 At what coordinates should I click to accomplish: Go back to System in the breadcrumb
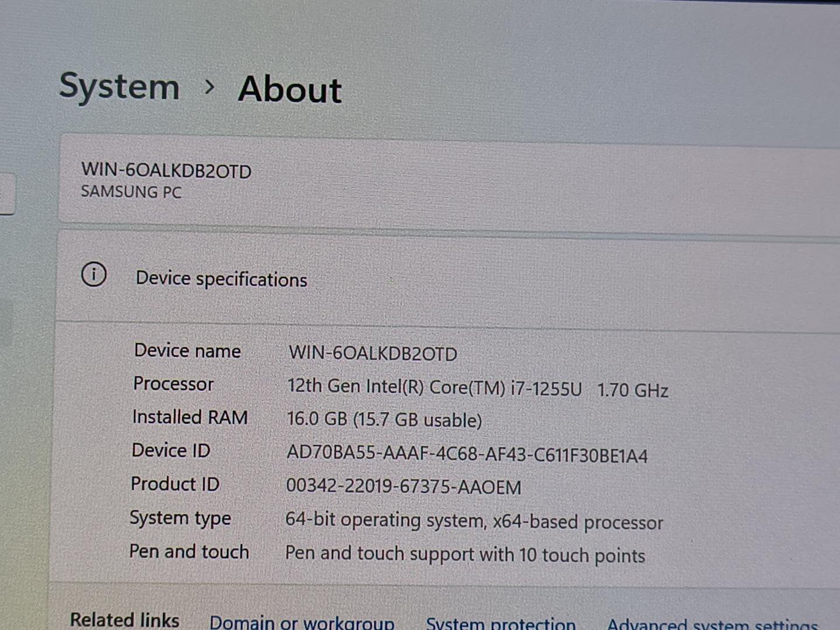click(120, 87)
